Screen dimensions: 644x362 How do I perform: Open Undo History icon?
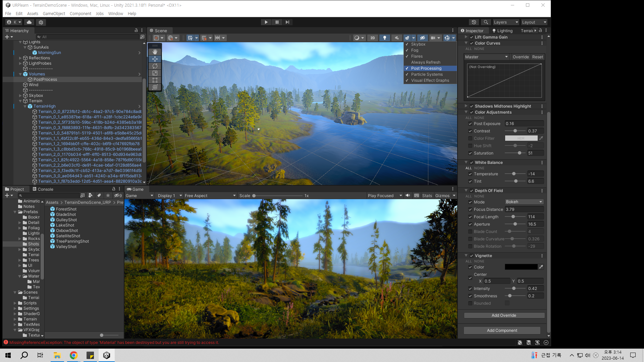tap(474, 22)
